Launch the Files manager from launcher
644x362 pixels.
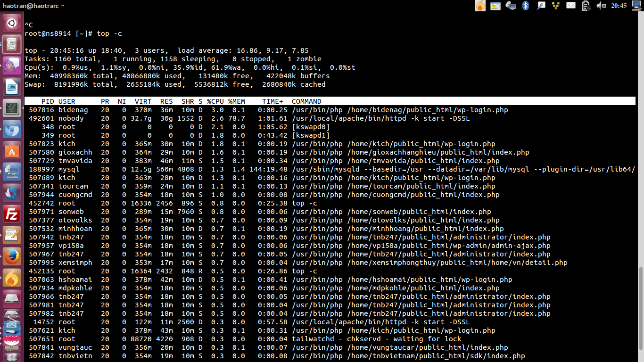point(12,44)
